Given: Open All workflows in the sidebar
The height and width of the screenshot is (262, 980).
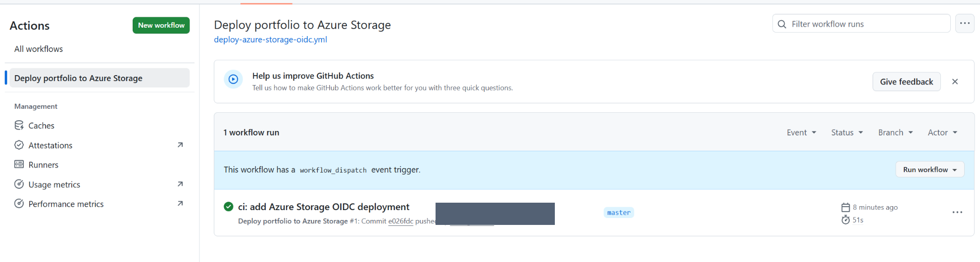Looking at the screenshot, I should 39,49.
